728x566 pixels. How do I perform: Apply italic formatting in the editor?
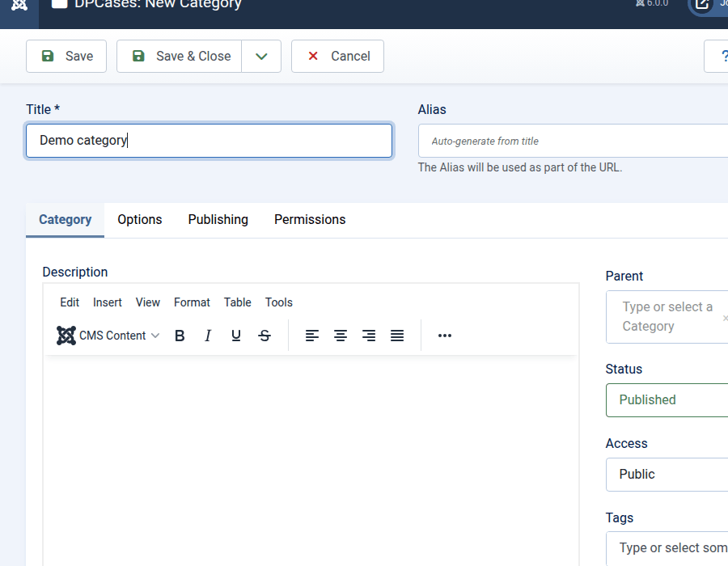pyautogui.click(x=208, y=336)
